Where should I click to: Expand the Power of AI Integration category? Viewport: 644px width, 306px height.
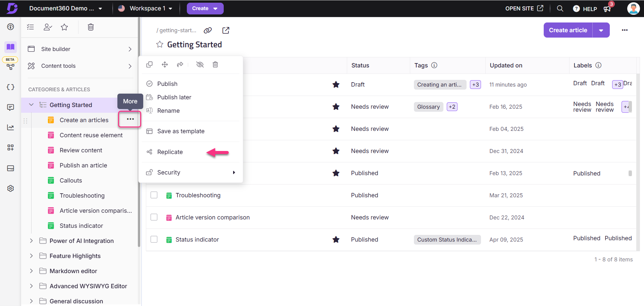pos(31,241)
